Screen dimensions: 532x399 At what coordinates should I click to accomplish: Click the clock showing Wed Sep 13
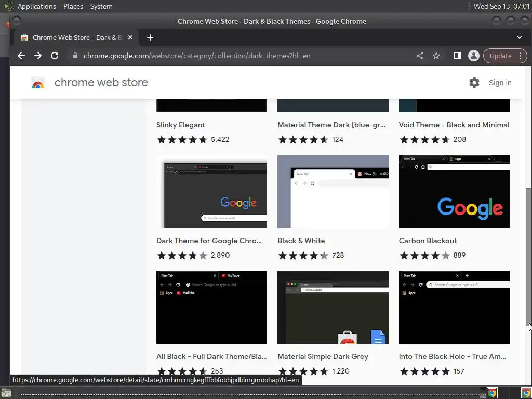501,6
